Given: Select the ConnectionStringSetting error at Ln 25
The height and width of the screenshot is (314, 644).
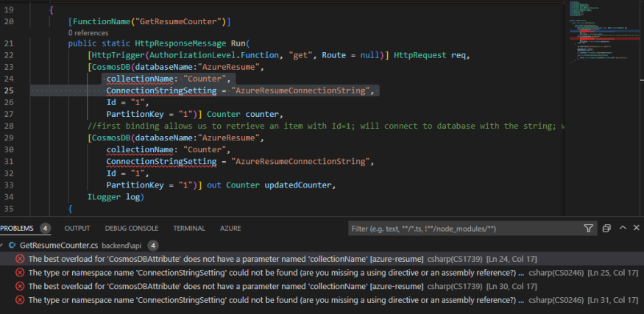Looking at the screenshot, I should (322, 273).
